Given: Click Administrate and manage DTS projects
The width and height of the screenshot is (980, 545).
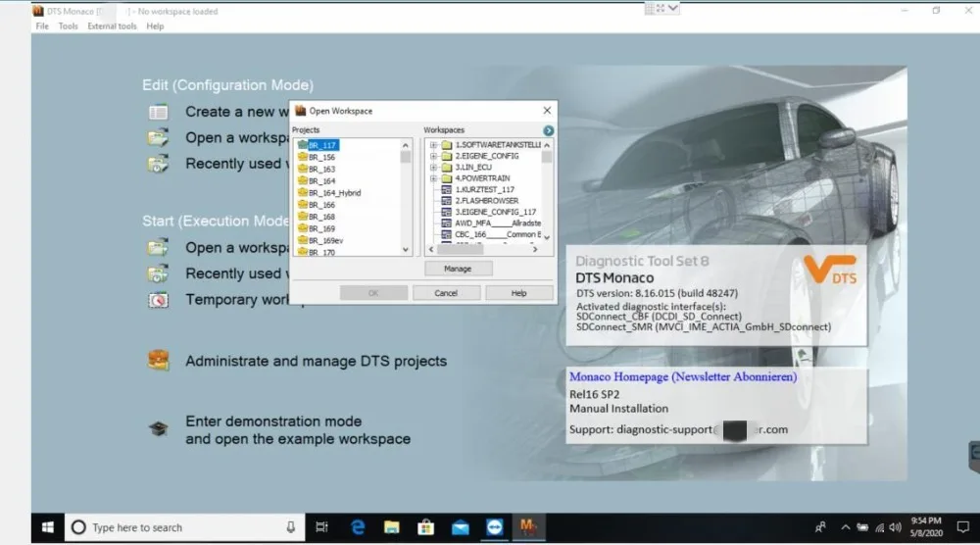Looking at the screenshot, I should 316,362.
